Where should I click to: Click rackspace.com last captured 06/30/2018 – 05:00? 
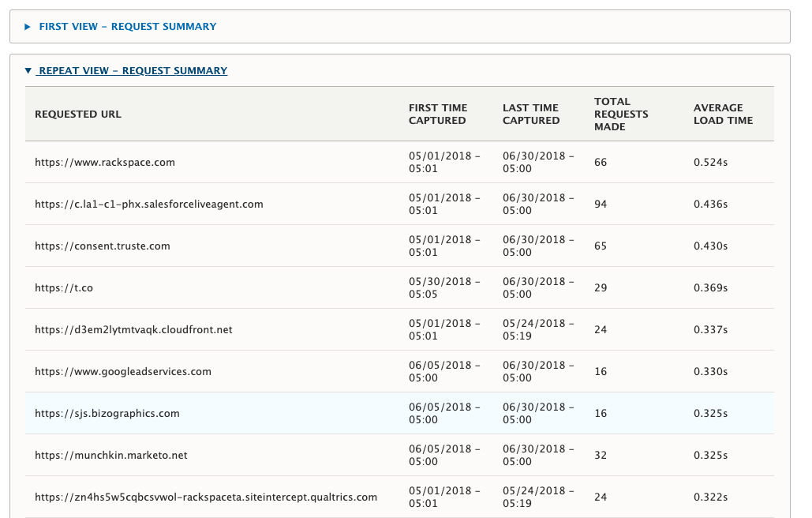pyautogui.click(x=538, y=162)
